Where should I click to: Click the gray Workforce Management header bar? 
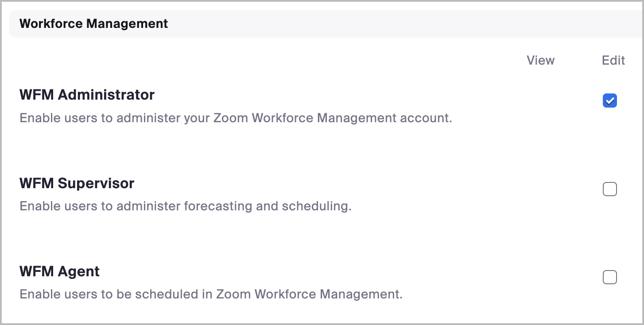coord(354,23)
